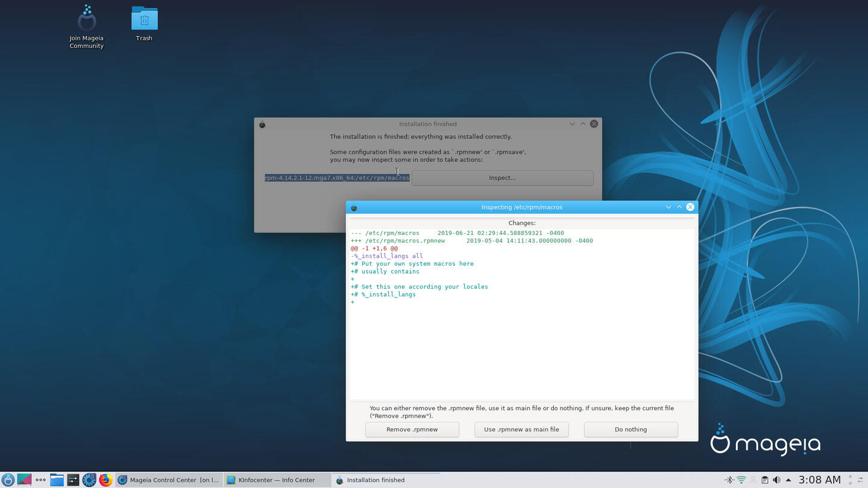Screen dimensions: 868x488
Task: Click the lock screen icon in panel
Action: (850, 477)
